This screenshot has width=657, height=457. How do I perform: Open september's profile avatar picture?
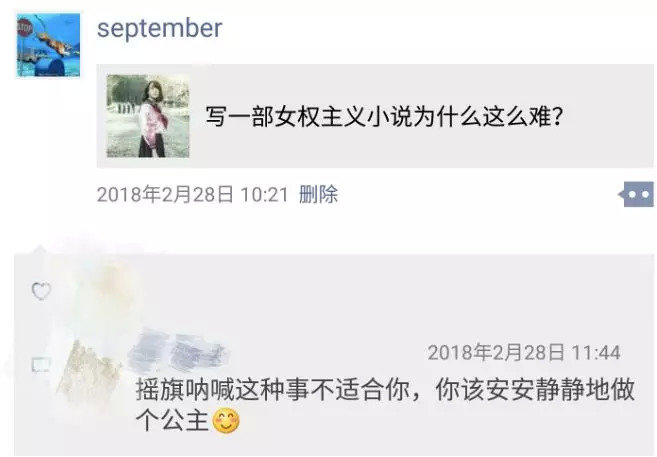coord(48,45)
